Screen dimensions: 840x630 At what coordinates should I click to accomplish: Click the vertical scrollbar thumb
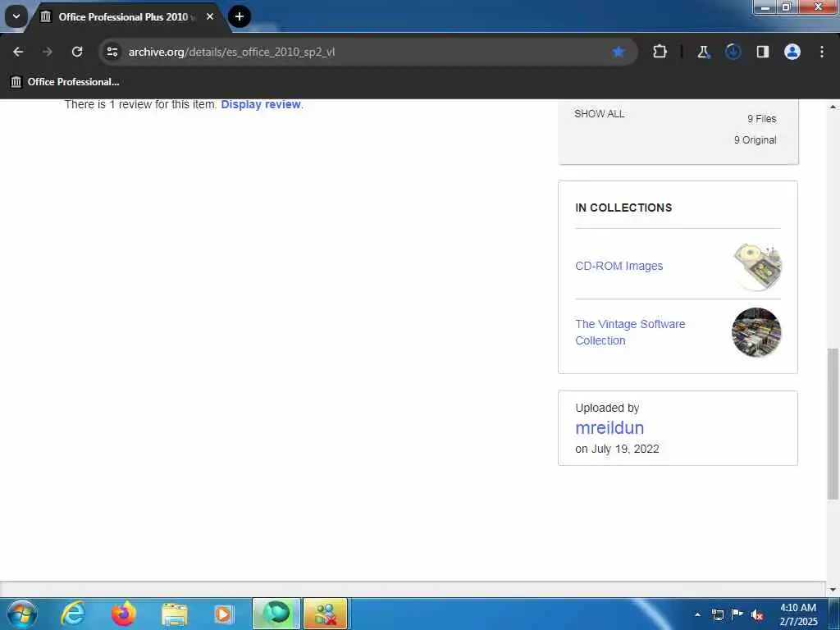[833, 423]
